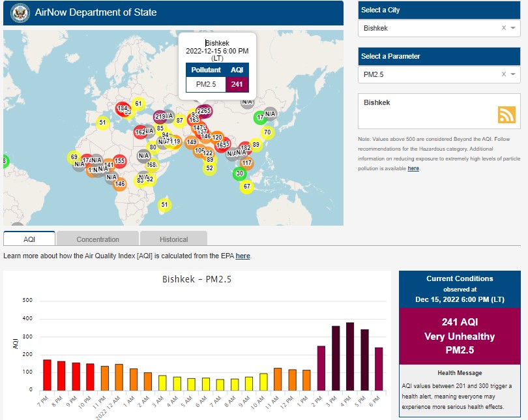
Task: Click the red map marker labeled 155
Action: 119,160
